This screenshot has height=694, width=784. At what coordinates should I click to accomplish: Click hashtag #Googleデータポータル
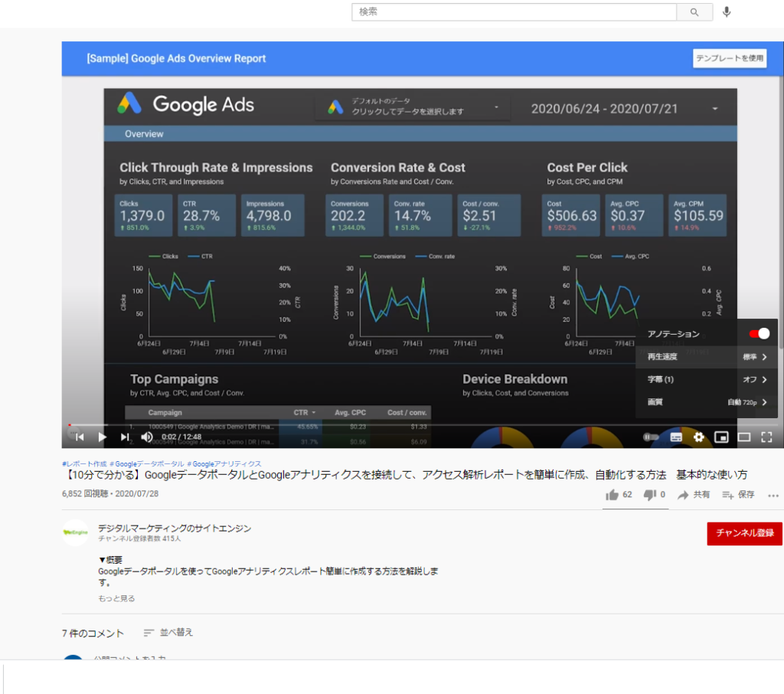(x=146, y=464)
